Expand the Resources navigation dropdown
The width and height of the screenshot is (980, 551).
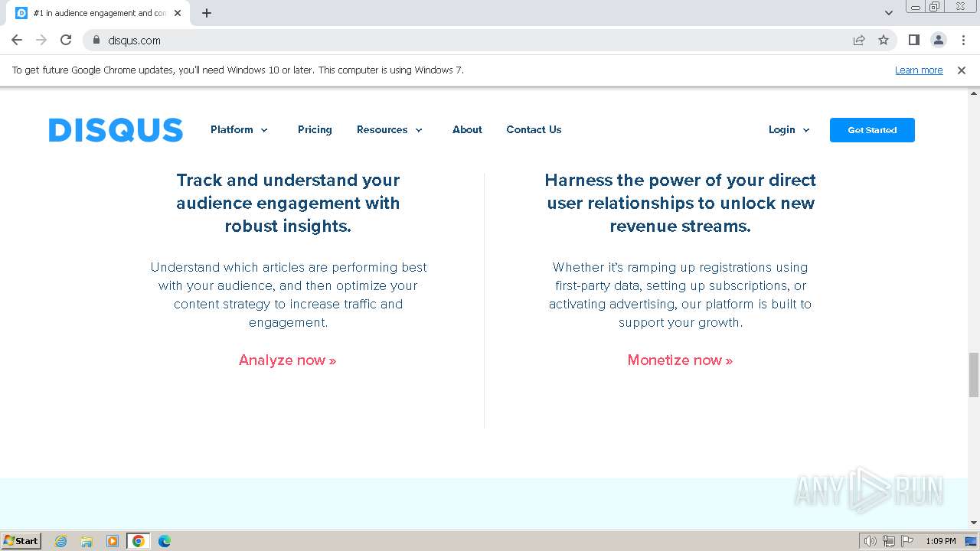coord(390,129)
